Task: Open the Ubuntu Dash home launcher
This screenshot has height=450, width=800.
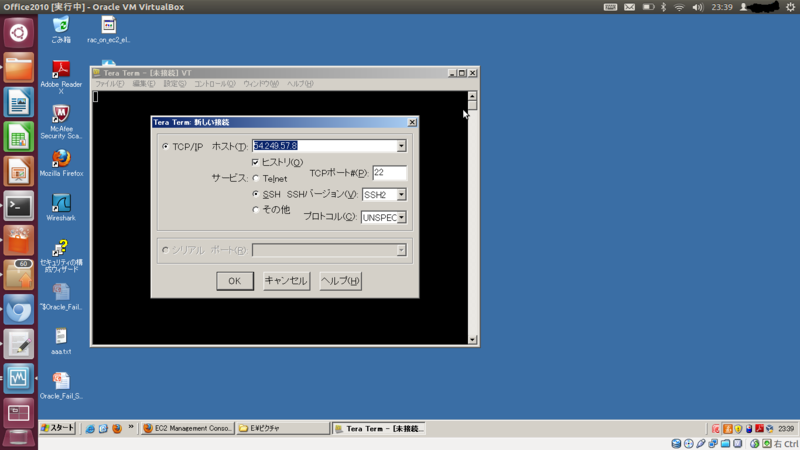Action: coord(18,33)
